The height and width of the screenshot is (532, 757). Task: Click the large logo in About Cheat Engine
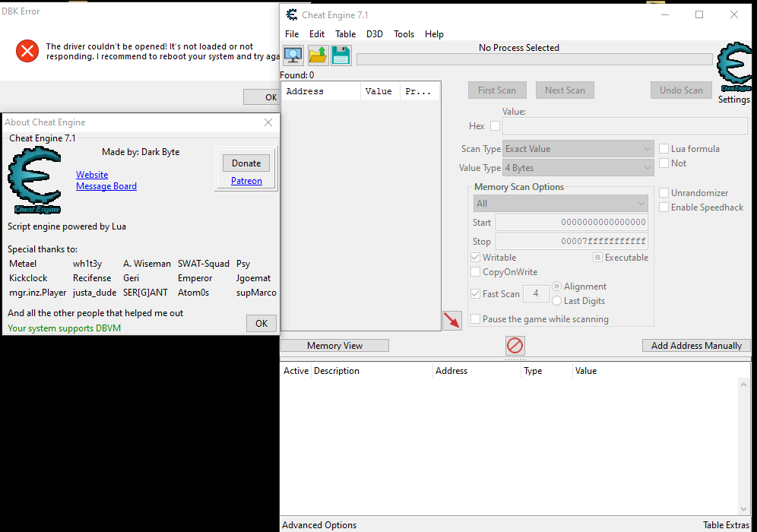tap(35, 181)
